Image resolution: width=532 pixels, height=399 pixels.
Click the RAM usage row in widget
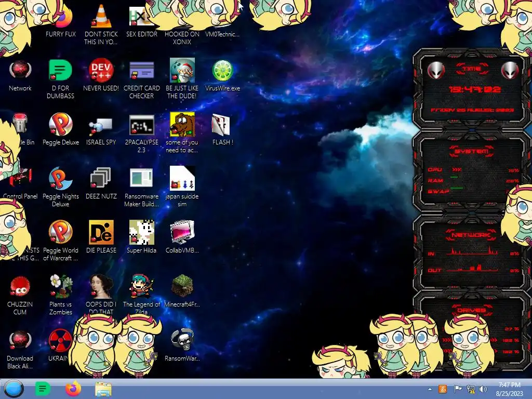pyautogui.click(x=473, y=180)
